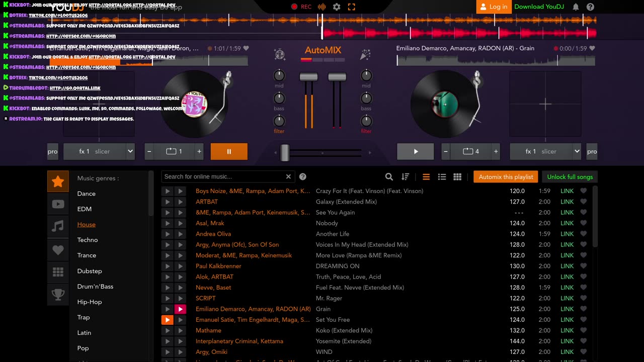Open the music note sidebar section

point(58,227)
